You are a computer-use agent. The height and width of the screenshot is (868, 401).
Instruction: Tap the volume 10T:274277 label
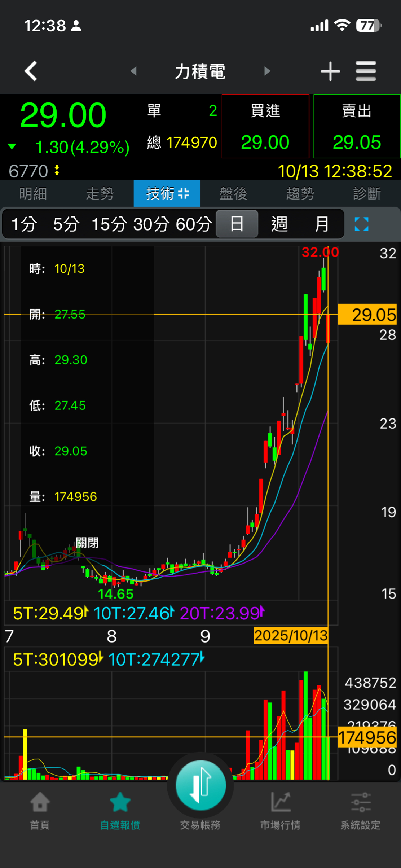(x=154, y=659)
